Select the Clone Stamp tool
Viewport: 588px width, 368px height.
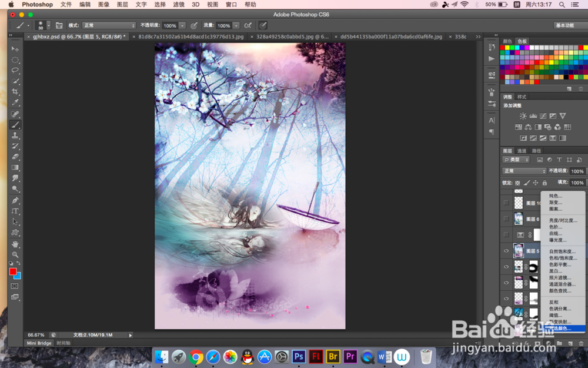(x=15, y=135)
